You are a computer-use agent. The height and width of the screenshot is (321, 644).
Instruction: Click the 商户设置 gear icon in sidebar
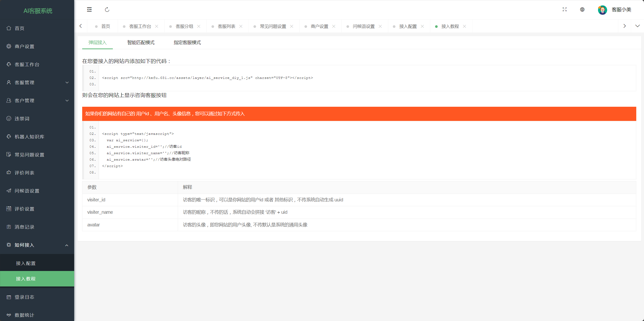tap(9, 46)
